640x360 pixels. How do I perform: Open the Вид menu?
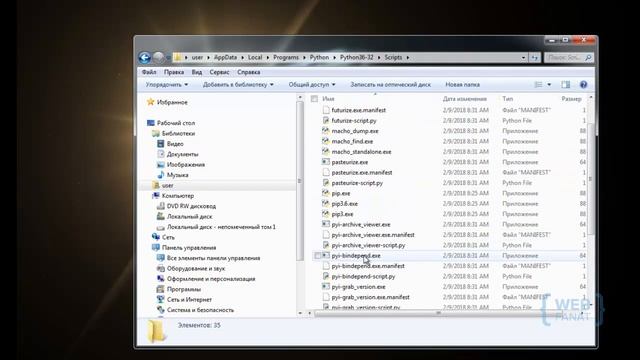pos(197,72)
